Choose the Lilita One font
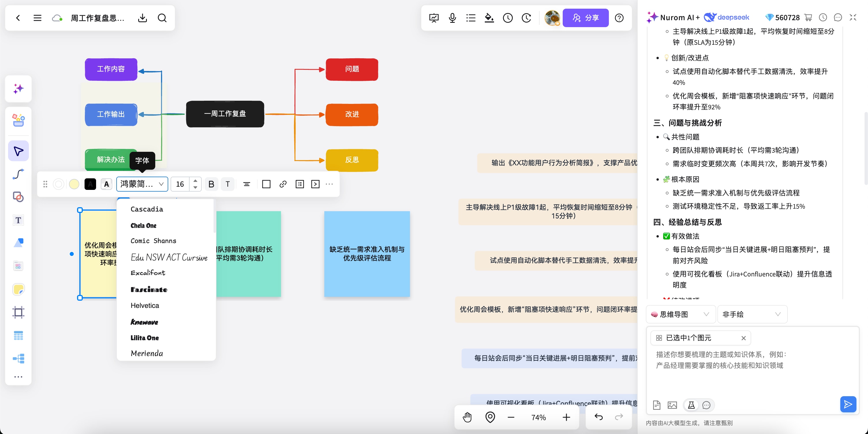Screen dimensions: 868x434 145,338
